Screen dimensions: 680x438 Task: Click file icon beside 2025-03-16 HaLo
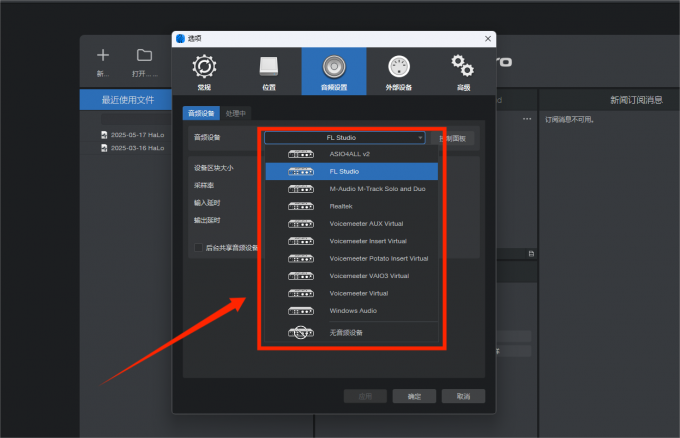point(104,148)
